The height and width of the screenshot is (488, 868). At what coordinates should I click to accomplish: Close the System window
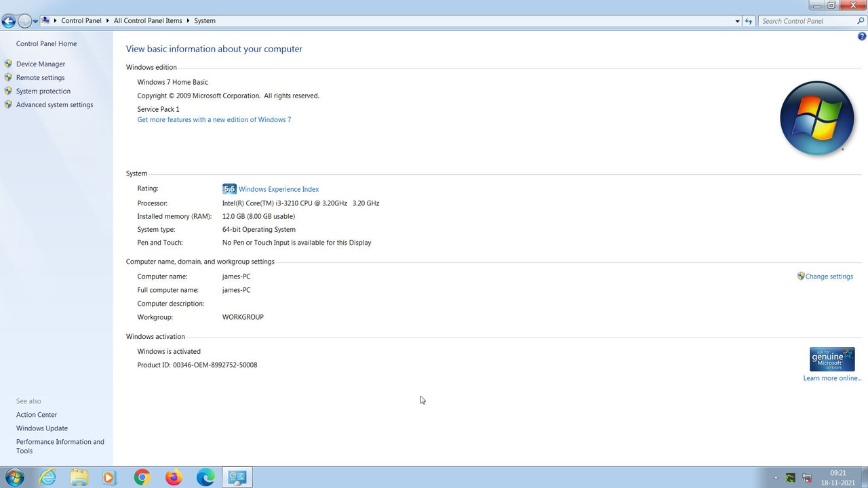coord(854,5)
